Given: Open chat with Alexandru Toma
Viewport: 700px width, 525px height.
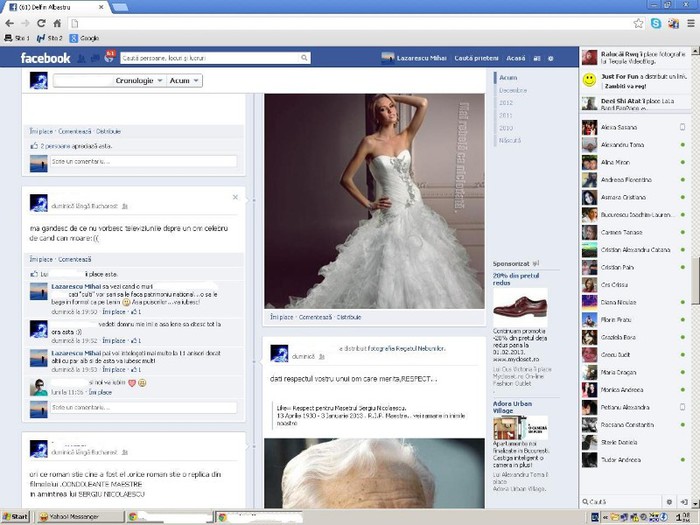Looking at the screenshot, I should pos(621,145).
